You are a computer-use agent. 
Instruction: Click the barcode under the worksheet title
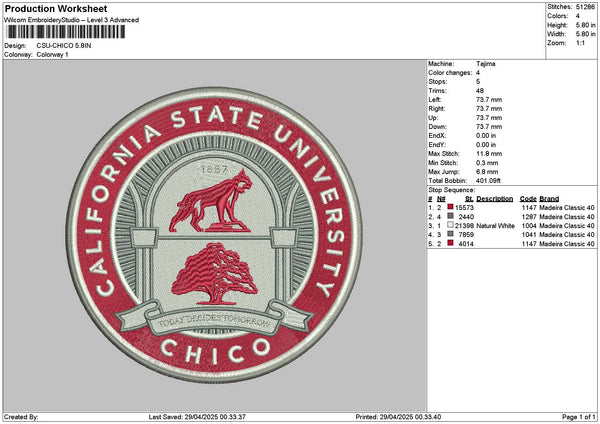pyautogui.click(x=66, y=32)
